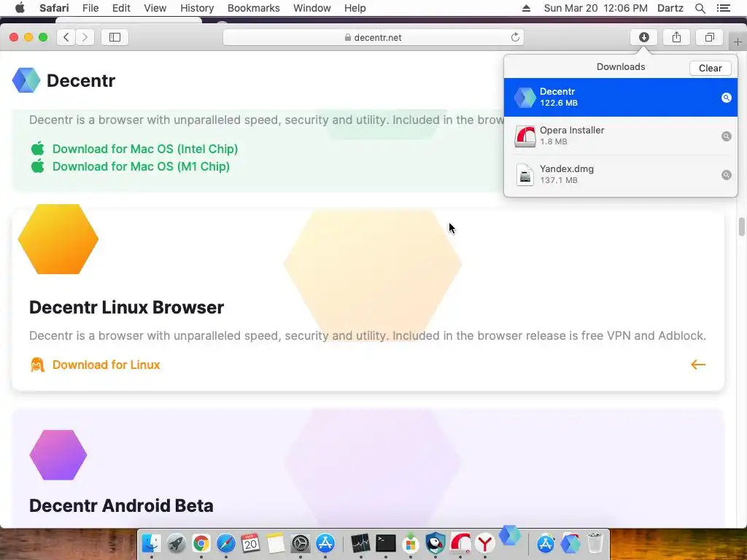Show the Opera Installer download in Finder
Screen dimensions: 747x560
click(726, 136)
